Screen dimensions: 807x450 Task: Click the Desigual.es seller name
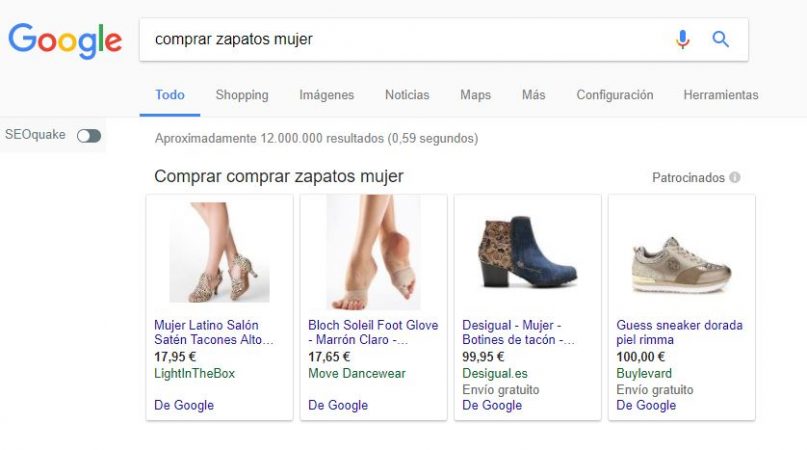[x=495, y=373]
